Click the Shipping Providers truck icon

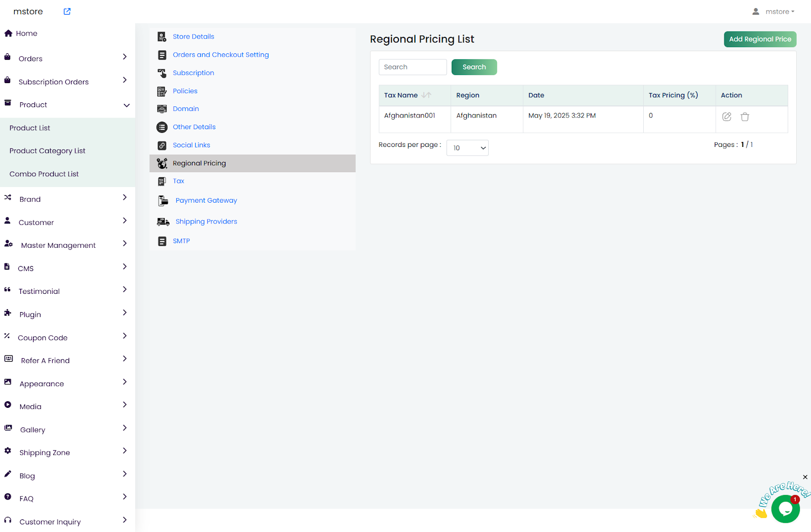[x=163, y=222]
